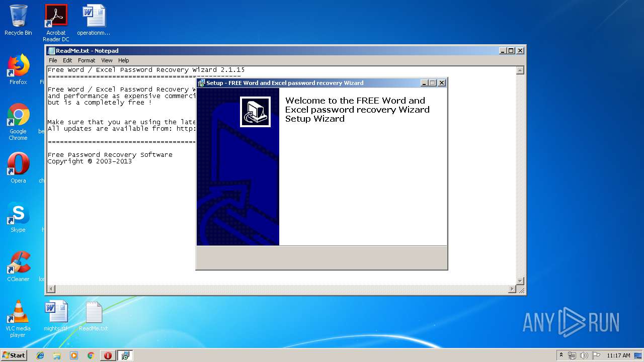Select the CCleaner desktop shortcut
The height and width of the screenshot is (362, 644).
point(18,266)
